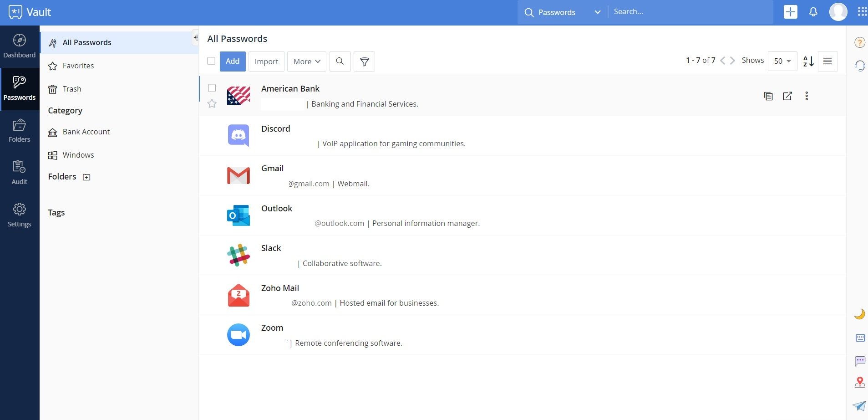Click the Gmail logo thumbnail
The width and height of the screenshot is (868, 420).
[x=239, y=176]
